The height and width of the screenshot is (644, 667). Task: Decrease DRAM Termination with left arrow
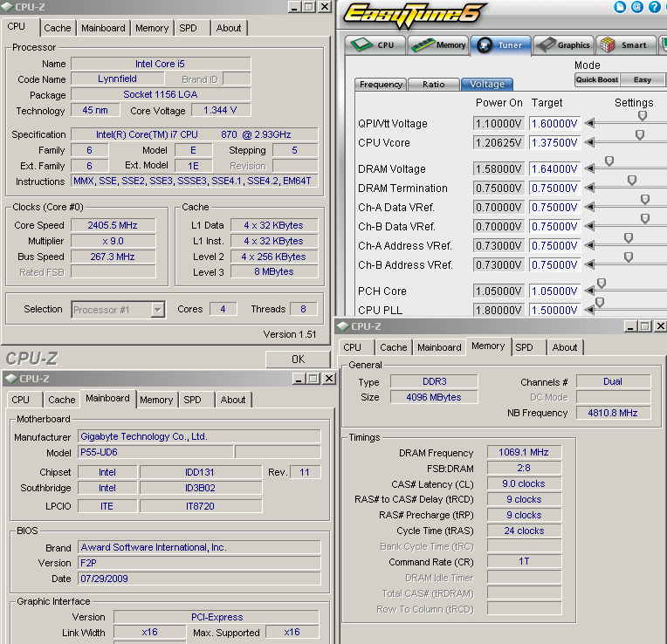(589, 188)
